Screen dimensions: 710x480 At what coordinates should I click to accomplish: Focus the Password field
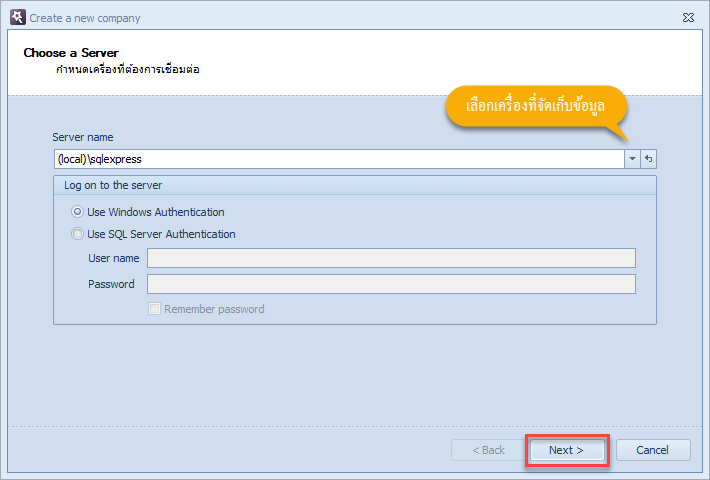tap(391, 284)
